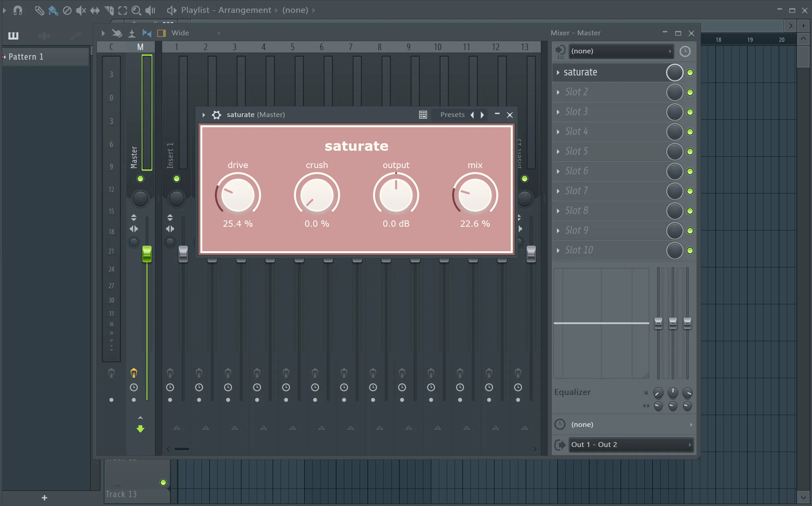Click the saturate slot mix level knob
The height and width of the screenshot is (506, 812).
[675, 73]
